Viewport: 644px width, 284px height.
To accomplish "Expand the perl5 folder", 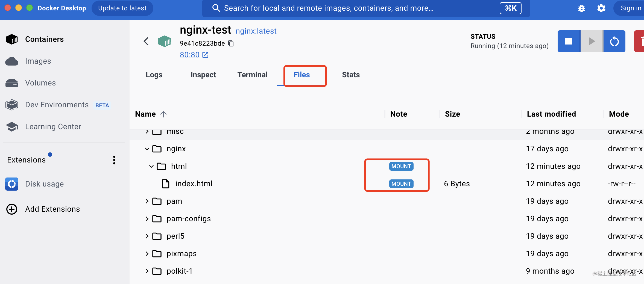I will [x=147, y=236].
